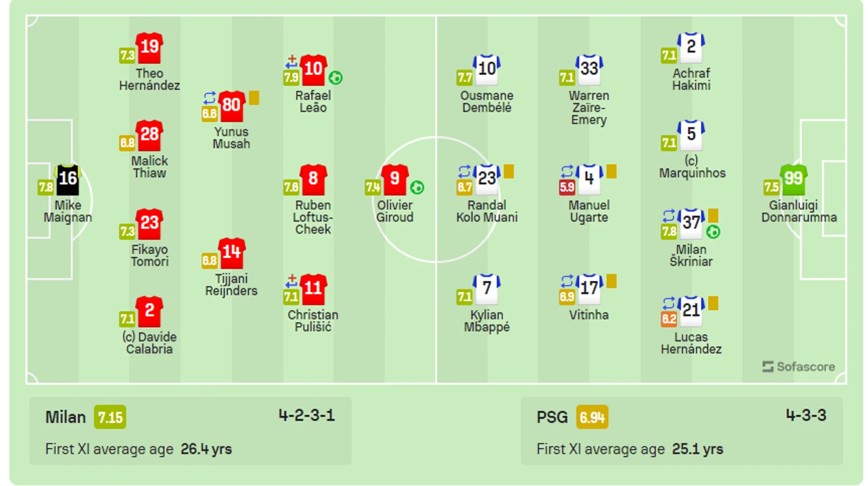Click the goal icon next to Milan Škriniar
Image resolution: width=868 pixels, height=486 pixels.
click(713, 232)
